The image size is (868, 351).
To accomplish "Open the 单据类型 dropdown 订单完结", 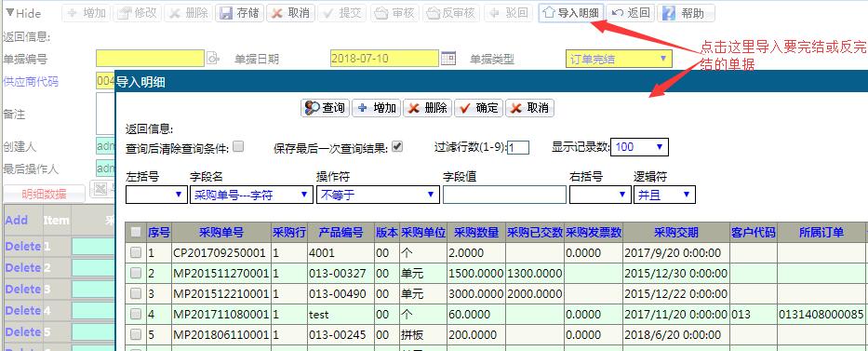I will (x=619, y=59).
